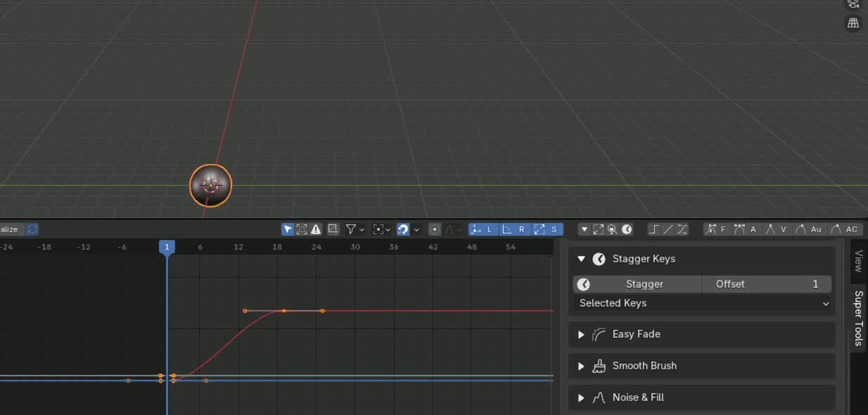Click the blue refresh icon beside Normalize

pos(32,229)
